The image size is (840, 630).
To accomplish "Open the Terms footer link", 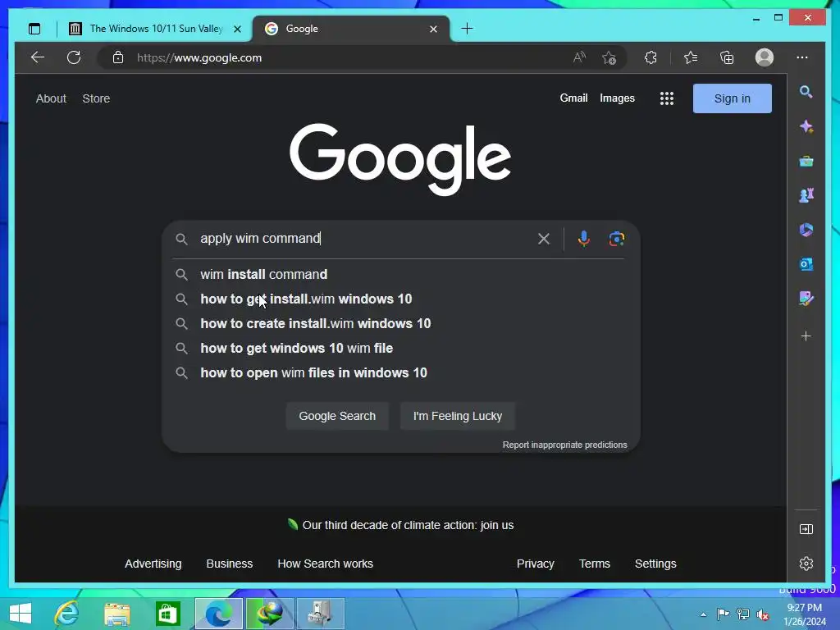I will 594,564.
